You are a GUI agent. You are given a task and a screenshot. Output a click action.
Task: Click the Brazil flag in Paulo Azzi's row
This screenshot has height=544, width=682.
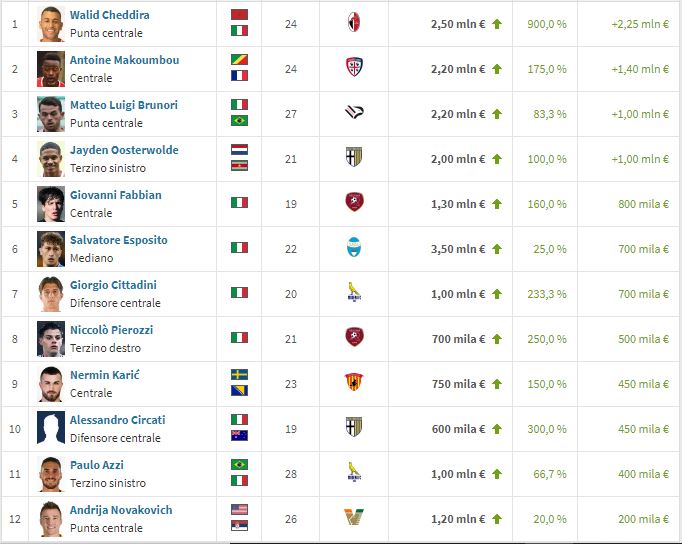(239, 465)
